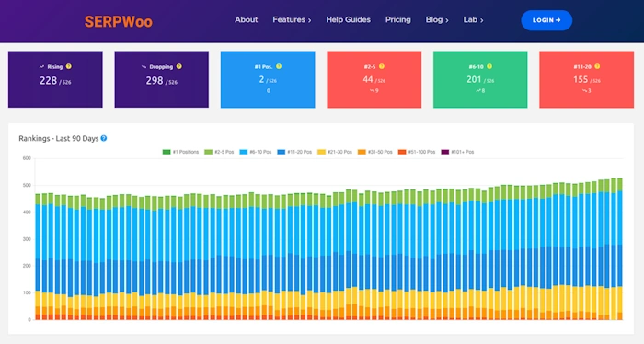Click the 500 y-axis label
Image resolution: width=644 pixels, height=344 pixels.
(x=27, y=185)
